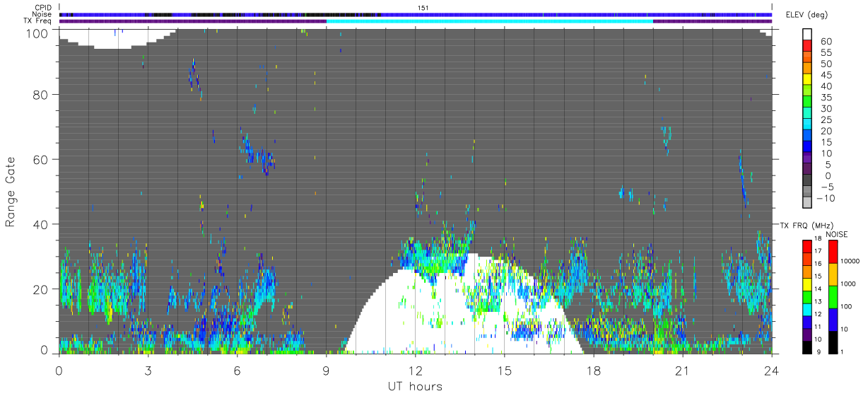Click tick label 3 on UT hours axis
Screen dimensions: 868x401
coord(148,371)
